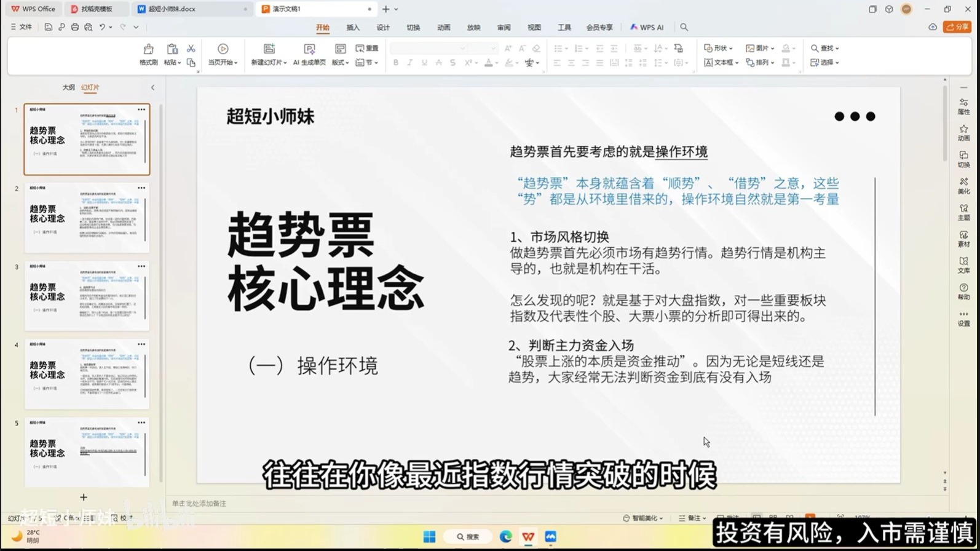Add new slide with plus button
Image resolution: width=980 pixels, height=551 pixels.
pyautogui.click(x=84, y=497)
